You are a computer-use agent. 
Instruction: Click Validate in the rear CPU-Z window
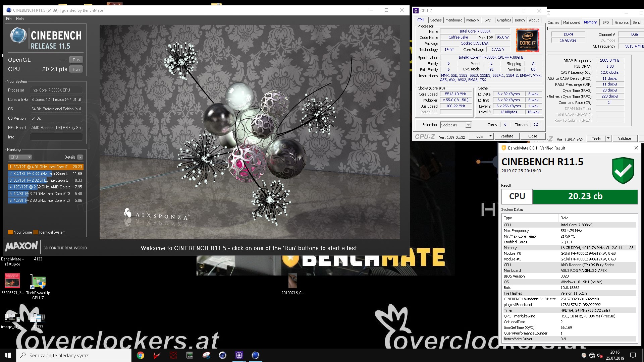(625, 138)
